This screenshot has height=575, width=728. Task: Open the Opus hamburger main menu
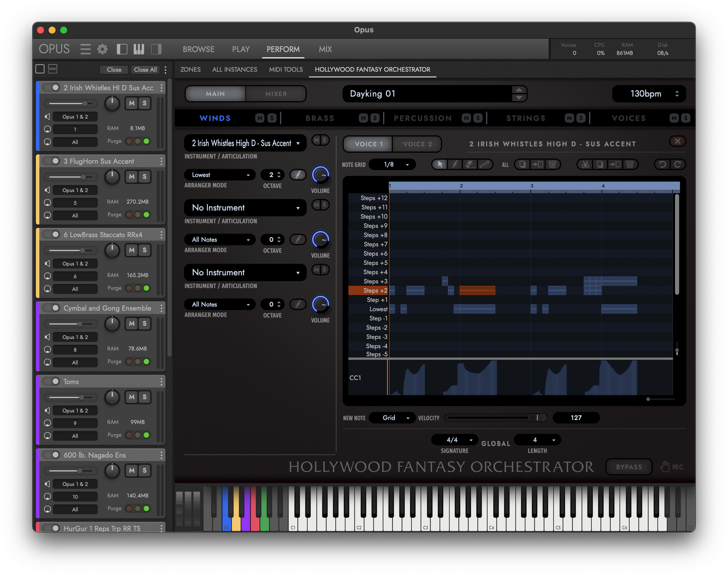pyautogui.click(x=86, y=49)
